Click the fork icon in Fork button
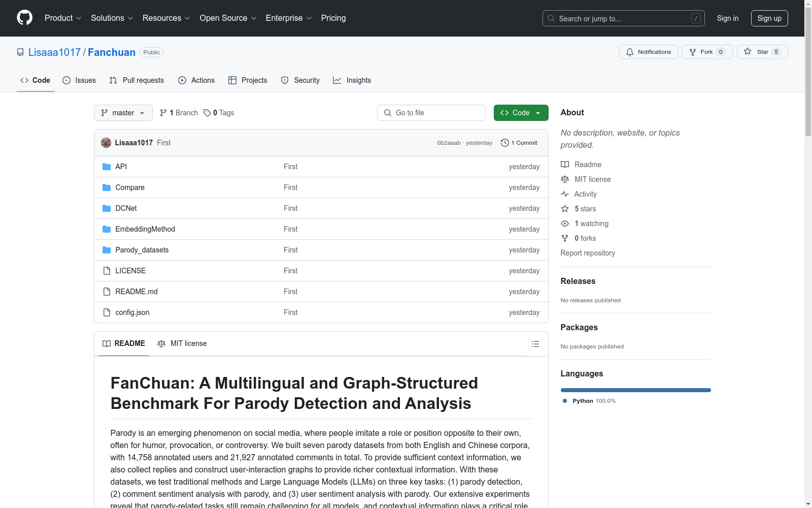 (693, 52)
